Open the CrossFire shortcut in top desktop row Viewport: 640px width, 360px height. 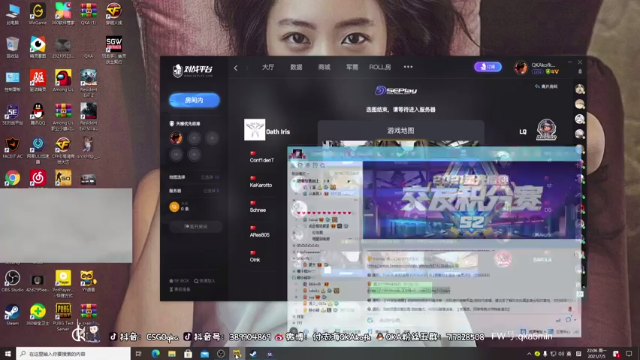click(114, 13)
